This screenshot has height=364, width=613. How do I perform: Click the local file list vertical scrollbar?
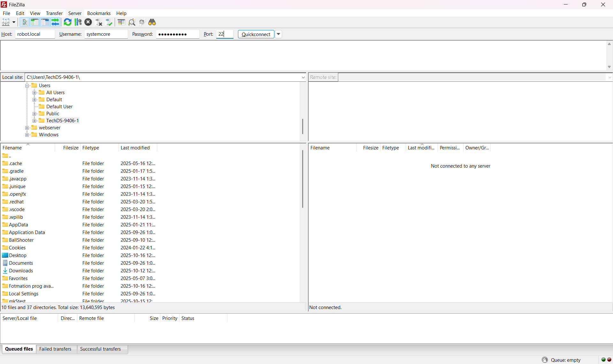click(303, 179)
